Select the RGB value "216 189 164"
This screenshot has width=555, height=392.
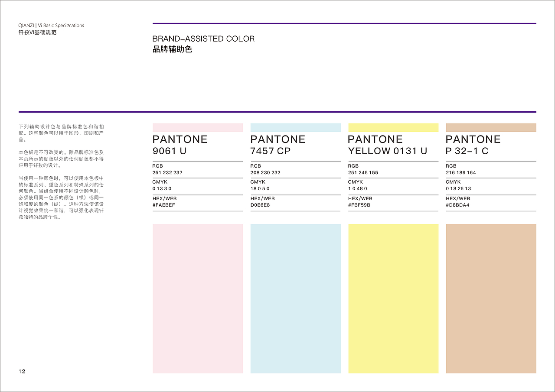pos(461,172)
